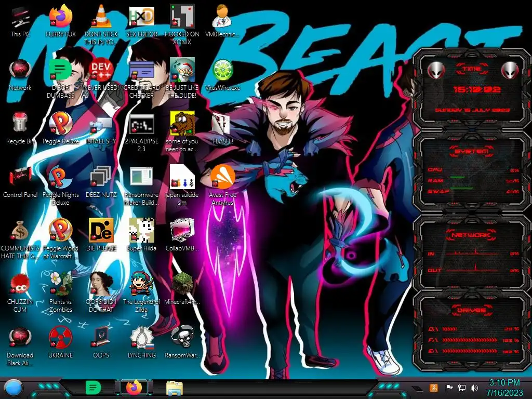Open green chat app on taskbar
The width and height of the screenshot is (532, 399).
[x=93, y=388]
